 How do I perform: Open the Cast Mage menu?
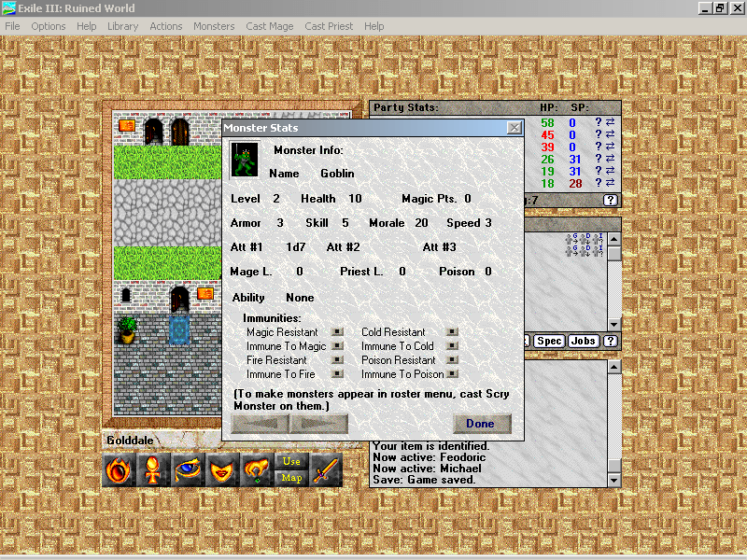pyautogui.click(x=270, y=26)
